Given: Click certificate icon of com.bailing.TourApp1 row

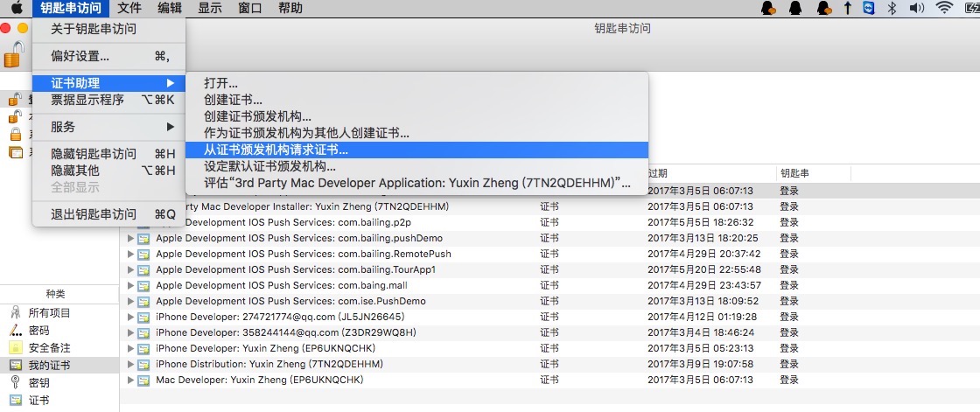Looking at the screenshot, I should [x=143, y=269].
